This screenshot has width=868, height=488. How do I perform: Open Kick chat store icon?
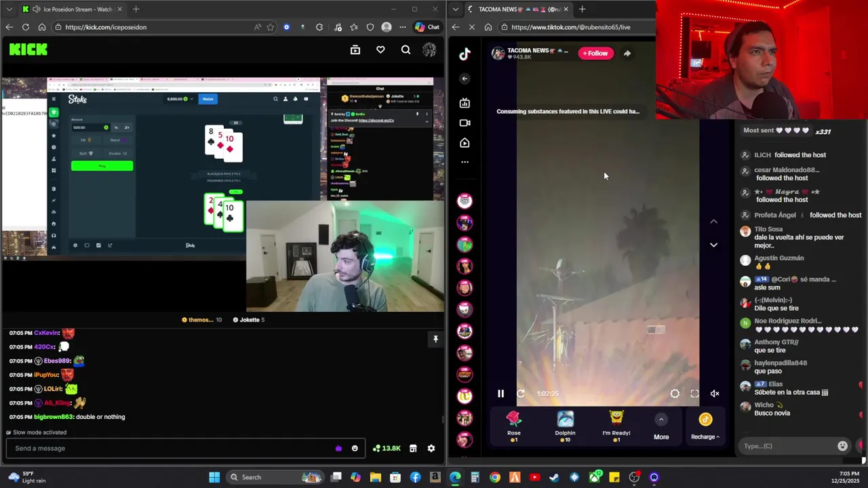point(413,448)
